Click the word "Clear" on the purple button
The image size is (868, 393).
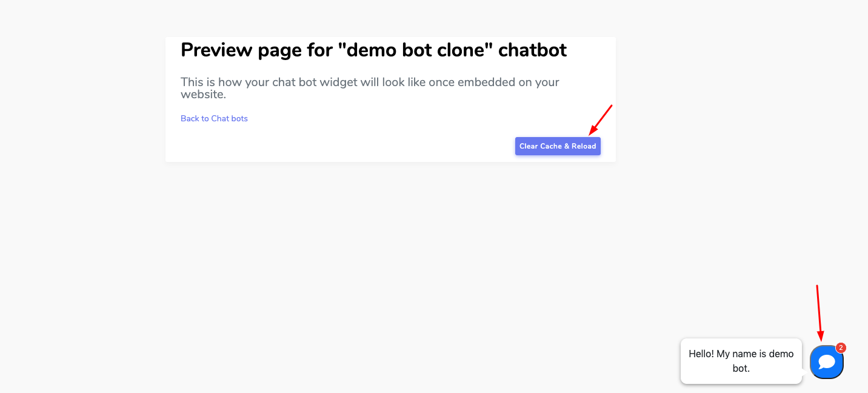tap(529, 146)
